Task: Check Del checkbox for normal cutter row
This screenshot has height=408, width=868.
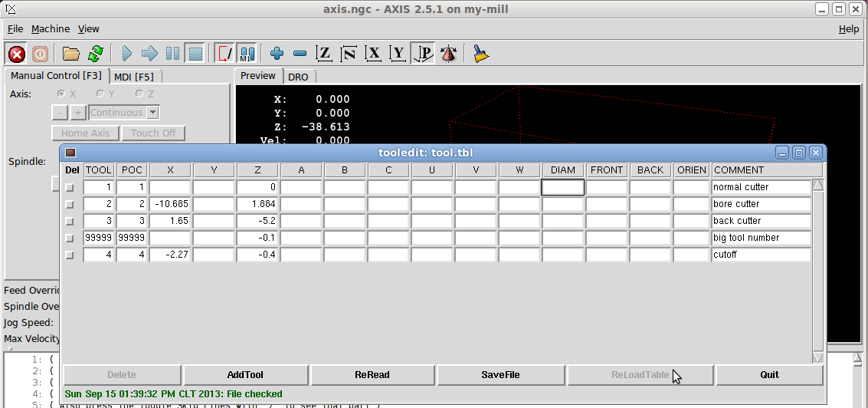Action: click(x=70, y=187)
